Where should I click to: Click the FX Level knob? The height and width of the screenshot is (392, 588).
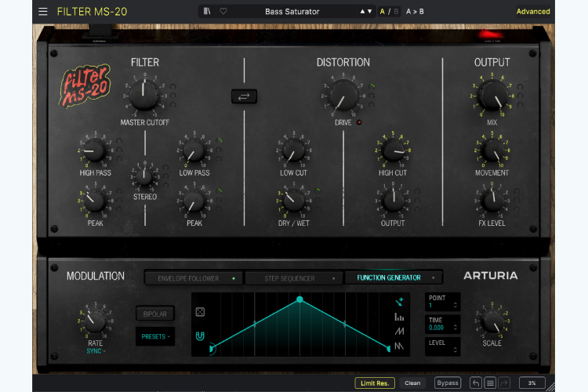coord(492,201)
